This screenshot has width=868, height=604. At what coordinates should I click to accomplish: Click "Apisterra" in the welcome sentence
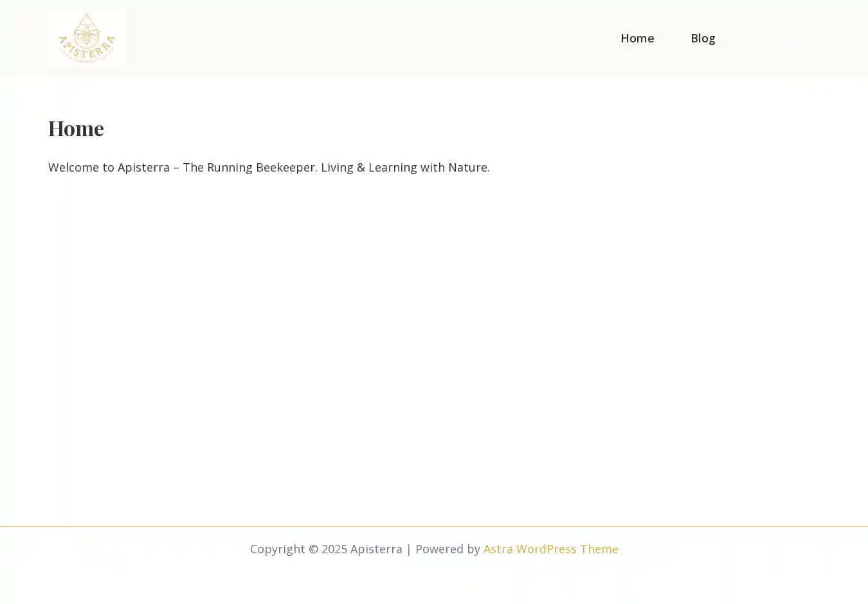pyautogui.click(x=143, y=168)
